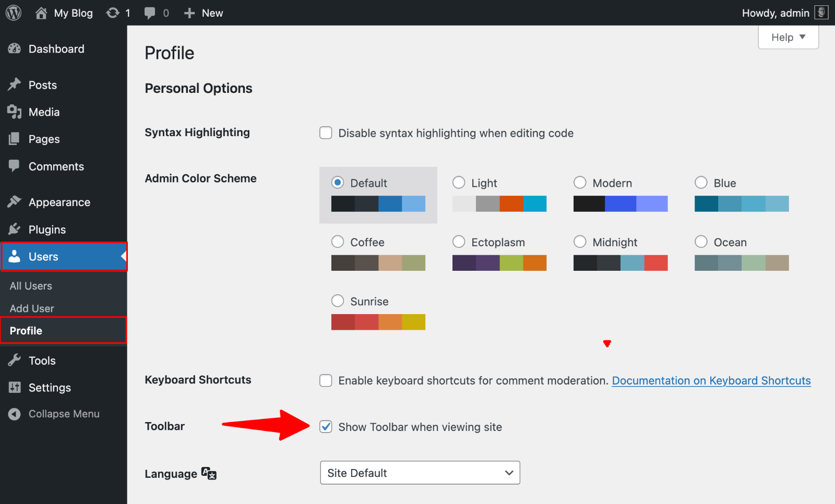Open the Dashboard gauge icon
Image resolution: width=835 pixels, height=504 pixels.
[x=15, y=49]
